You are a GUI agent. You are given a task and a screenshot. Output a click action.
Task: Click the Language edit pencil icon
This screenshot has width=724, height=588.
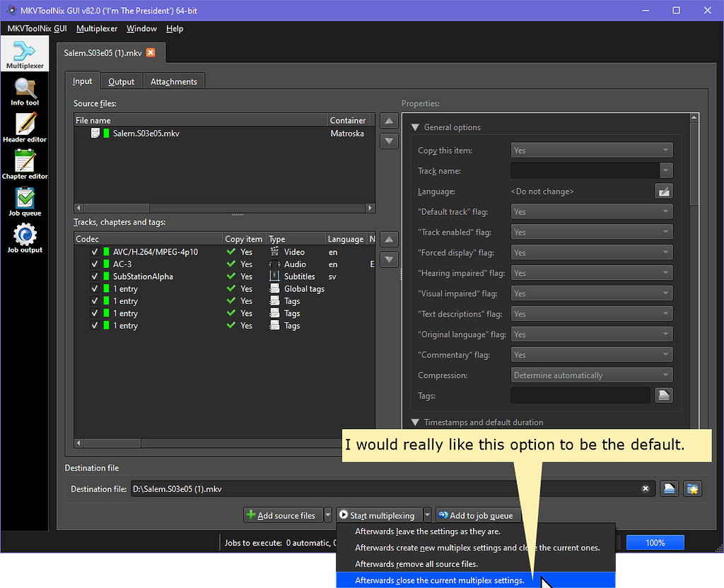pos(663,191)
